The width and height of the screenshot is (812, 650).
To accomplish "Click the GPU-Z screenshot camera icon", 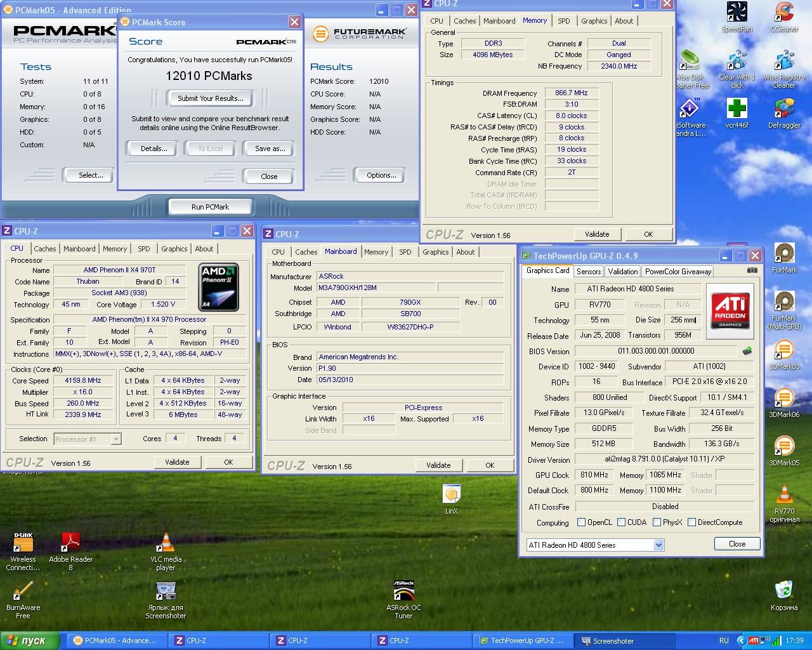I will point(752,270).
